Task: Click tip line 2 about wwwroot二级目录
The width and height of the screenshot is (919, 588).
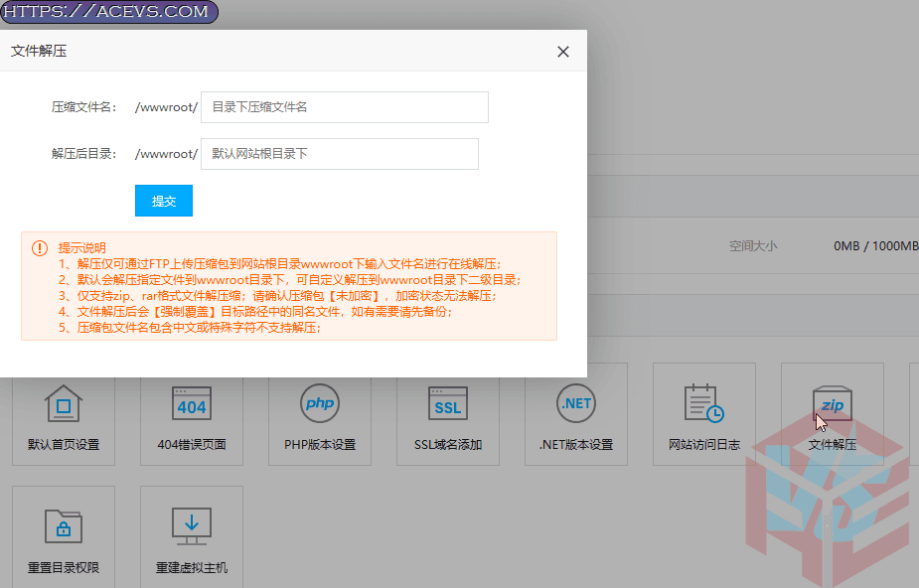Action: point(290,279)
